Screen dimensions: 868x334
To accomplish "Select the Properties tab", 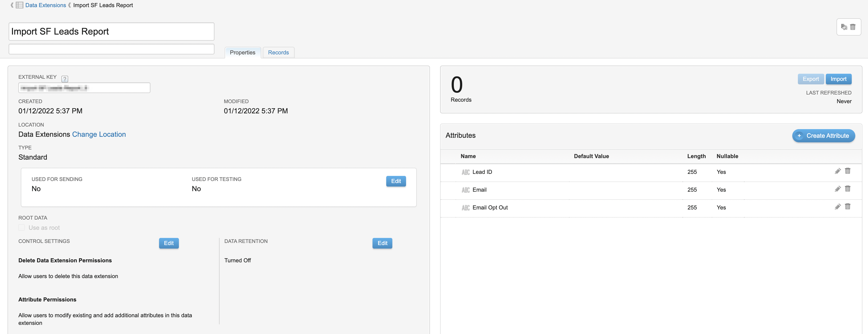I will (242, 53).
